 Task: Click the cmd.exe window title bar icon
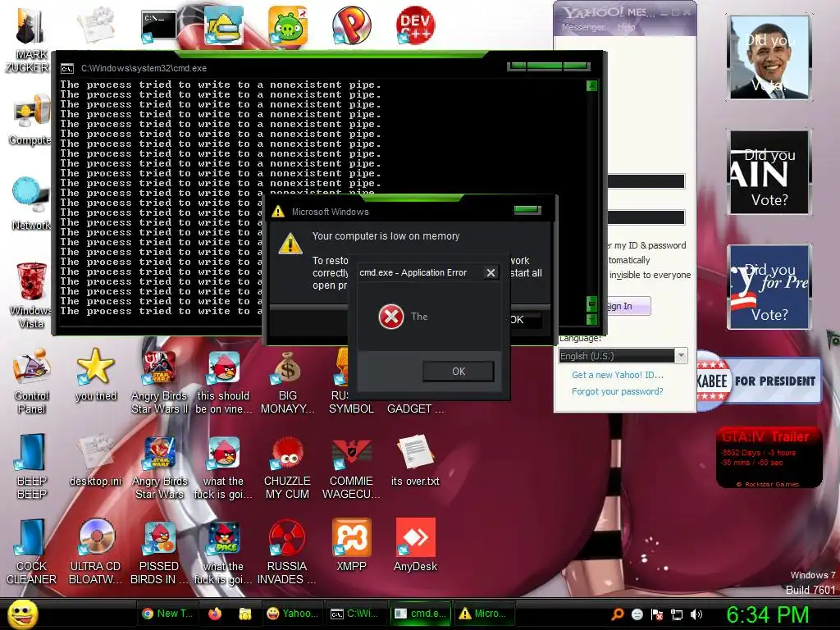[67, 69]
